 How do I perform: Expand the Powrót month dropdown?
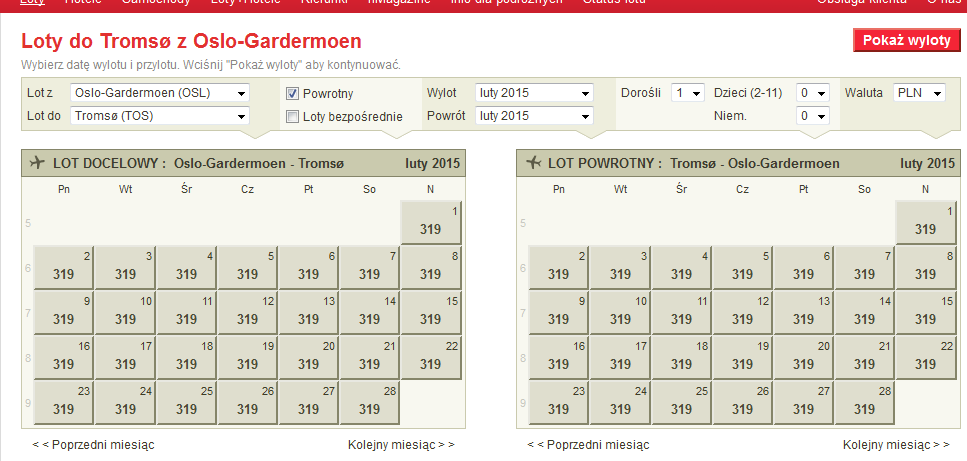pos(534,116)
